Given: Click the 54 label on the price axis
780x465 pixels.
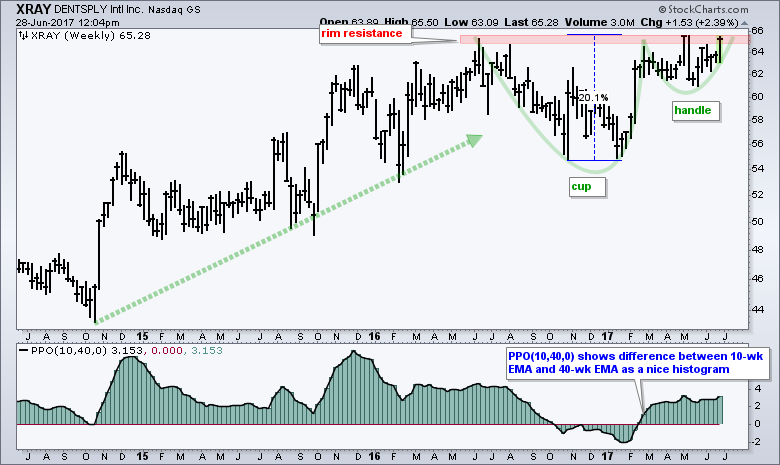Looking at the screenshot, I should point(757,169).
